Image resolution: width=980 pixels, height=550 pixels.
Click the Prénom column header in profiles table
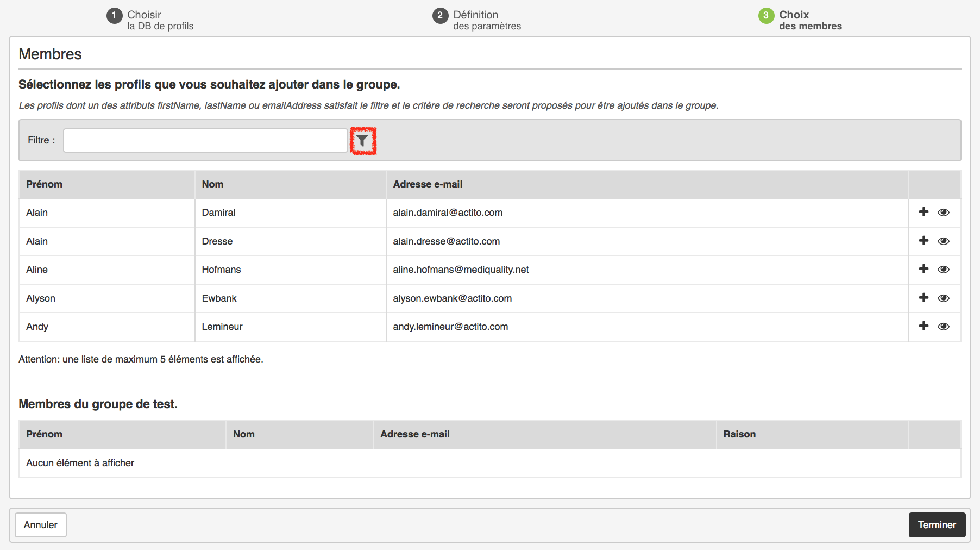[x=45, y=184]
